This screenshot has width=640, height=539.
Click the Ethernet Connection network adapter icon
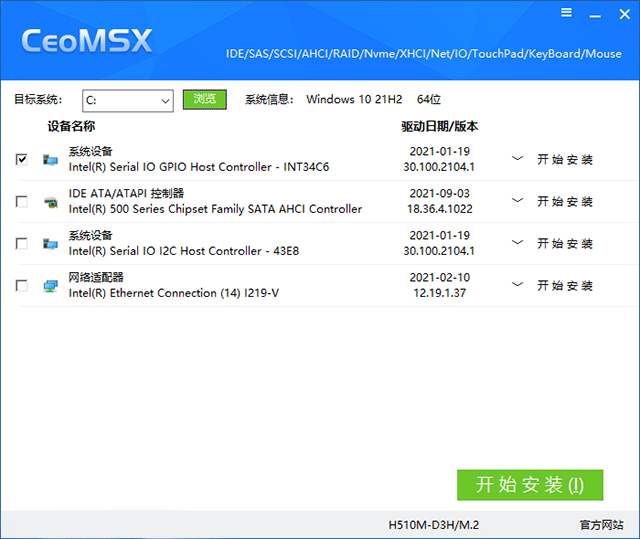(x=50, y=286)
